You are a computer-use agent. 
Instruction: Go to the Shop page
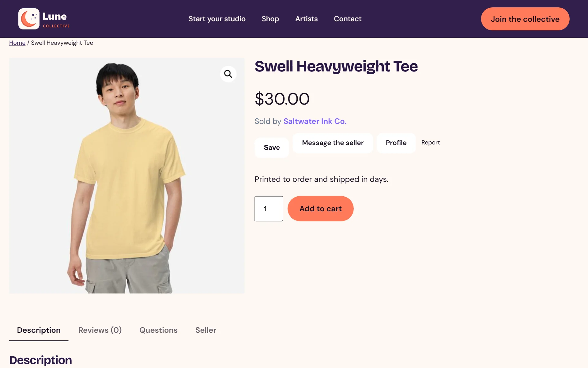(x=270, y=19)
